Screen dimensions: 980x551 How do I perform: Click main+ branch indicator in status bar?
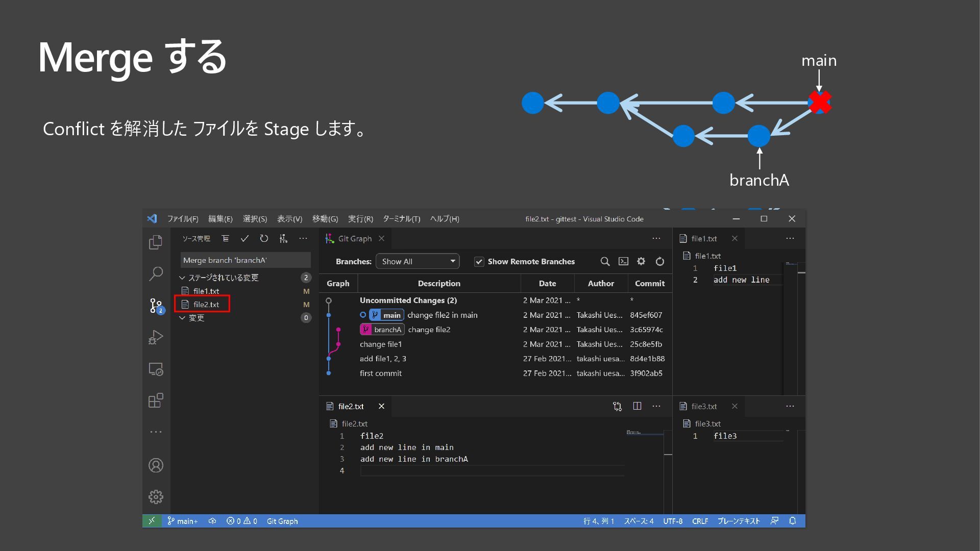183,521
